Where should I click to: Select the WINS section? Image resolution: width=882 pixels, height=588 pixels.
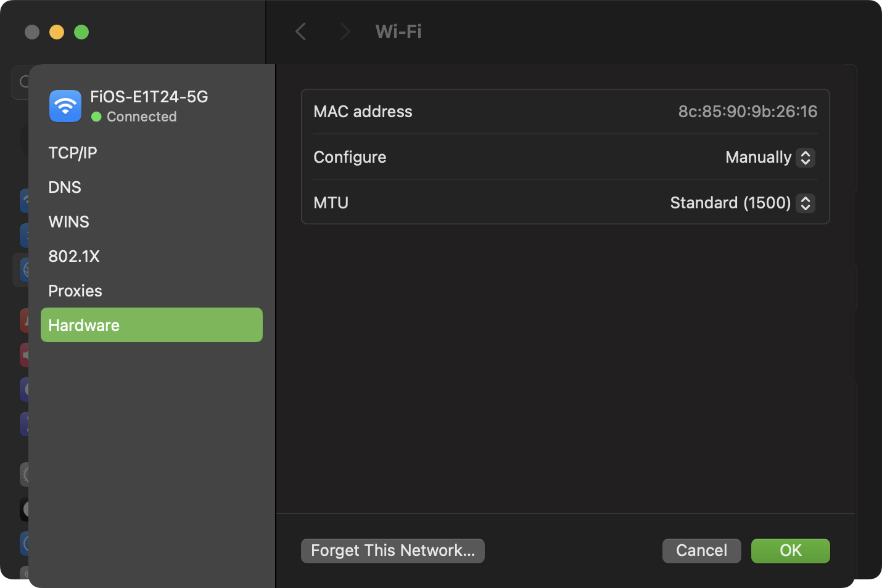click(x=69, y=222)
